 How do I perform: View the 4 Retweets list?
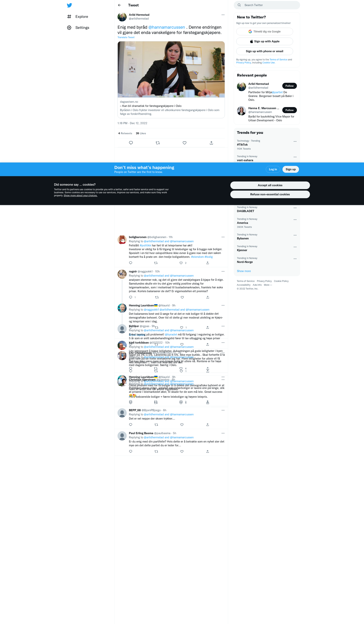point(125,133)
